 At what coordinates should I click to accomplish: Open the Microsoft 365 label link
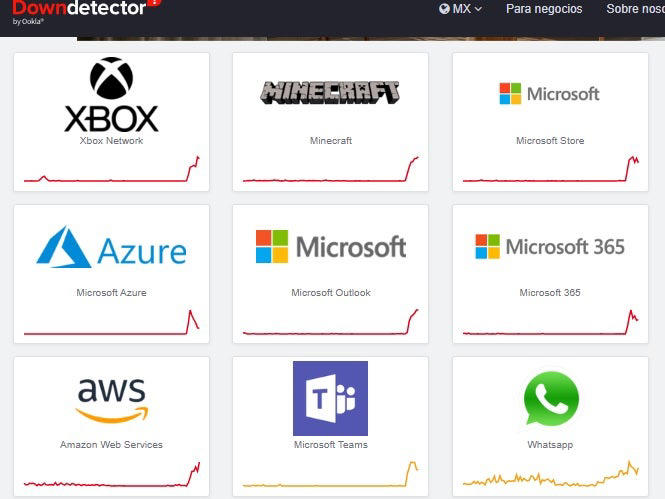click(x=550, y=293)
